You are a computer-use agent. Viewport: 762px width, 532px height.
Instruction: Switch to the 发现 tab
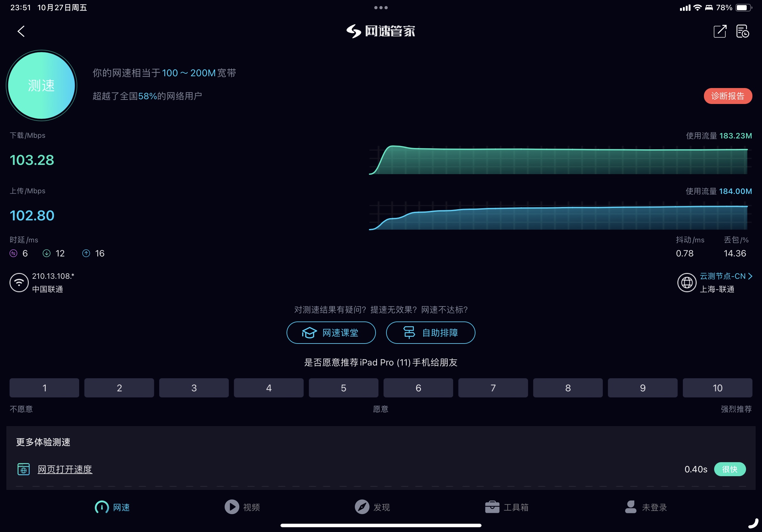(372, 507)
